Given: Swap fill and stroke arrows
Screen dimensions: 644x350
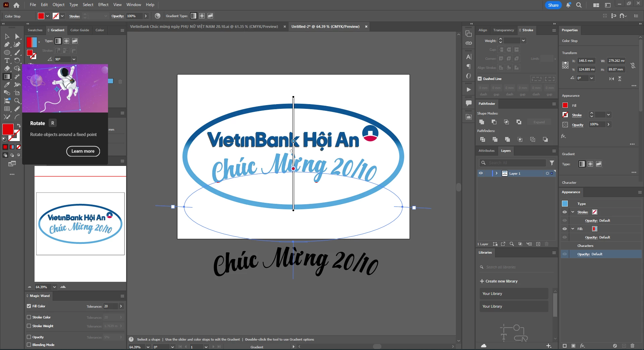Looking at the screenshot, I should tap(19, 125).
